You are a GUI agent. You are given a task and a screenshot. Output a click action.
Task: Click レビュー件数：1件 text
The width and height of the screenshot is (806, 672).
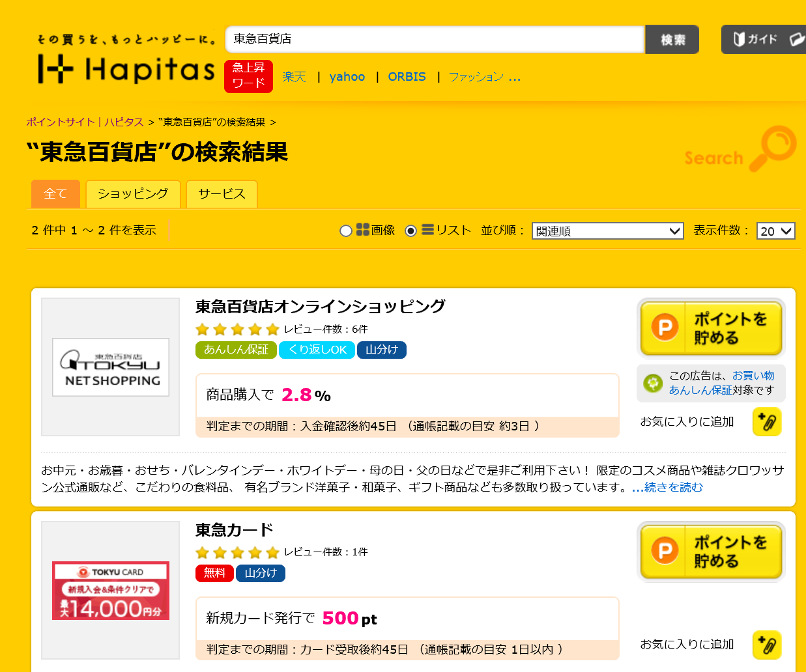tap(326, 552)
